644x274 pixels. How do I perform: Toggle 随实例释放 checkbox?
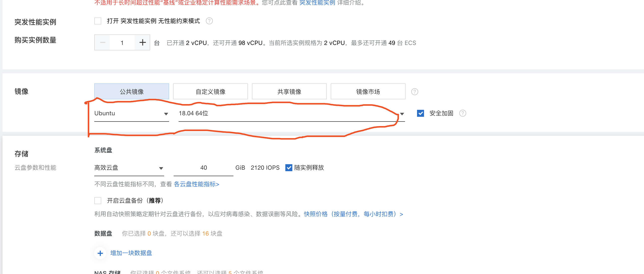tap(289, 168)
